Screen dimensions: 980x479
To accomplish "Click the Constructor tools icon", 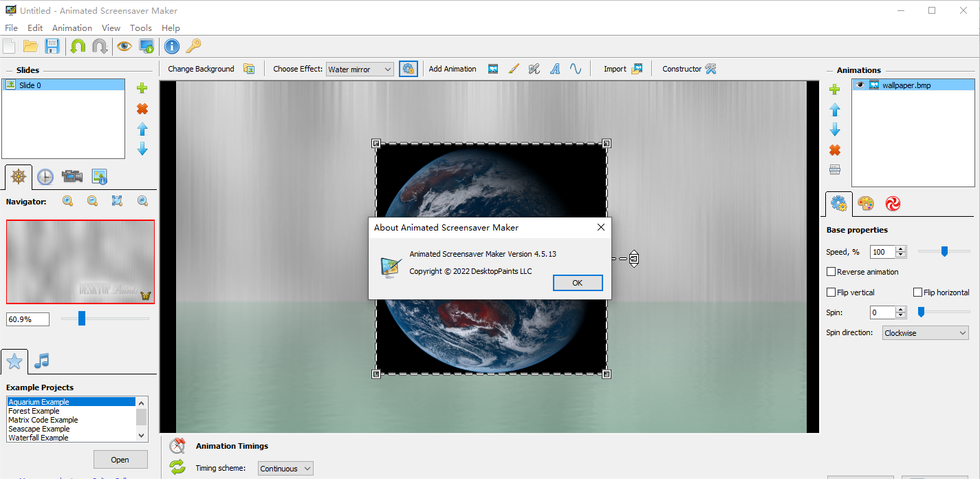I will pyautogui.click(x=710, y=69).
